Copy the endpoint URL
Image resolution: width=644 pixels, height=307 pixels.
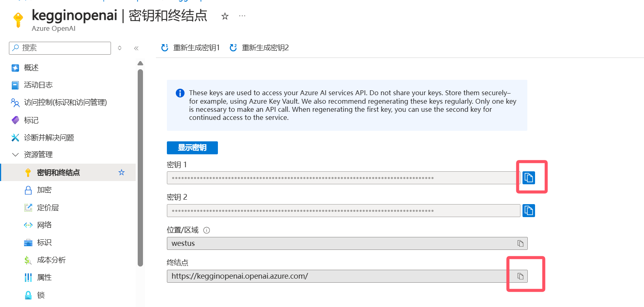coord(520,276)
